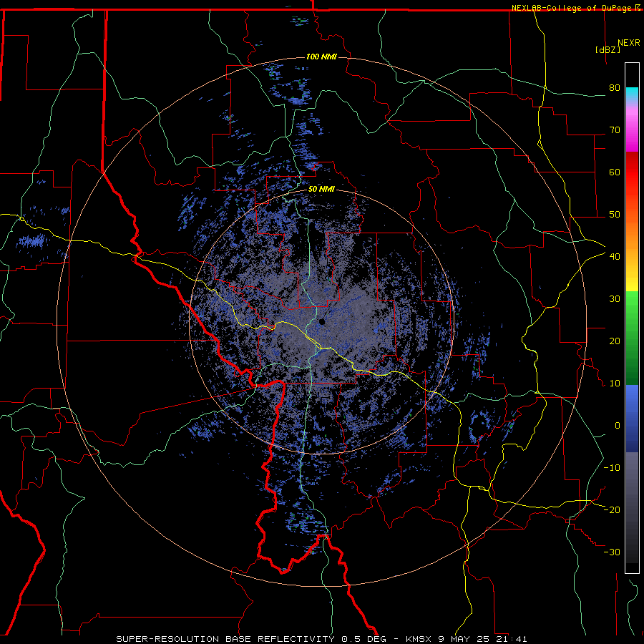Click the 30 value on the dBZ scale
The image size is (644, 644).
pyautogui.click(x=615, y=298)
